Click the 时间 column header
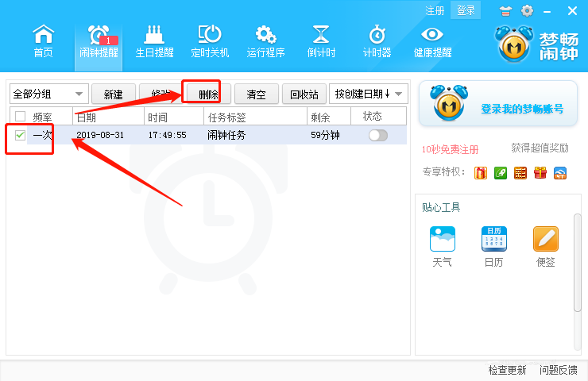Image resolution: width=588 pixels, height=381 pixels. pyautogui.click(x=174, y=117)
